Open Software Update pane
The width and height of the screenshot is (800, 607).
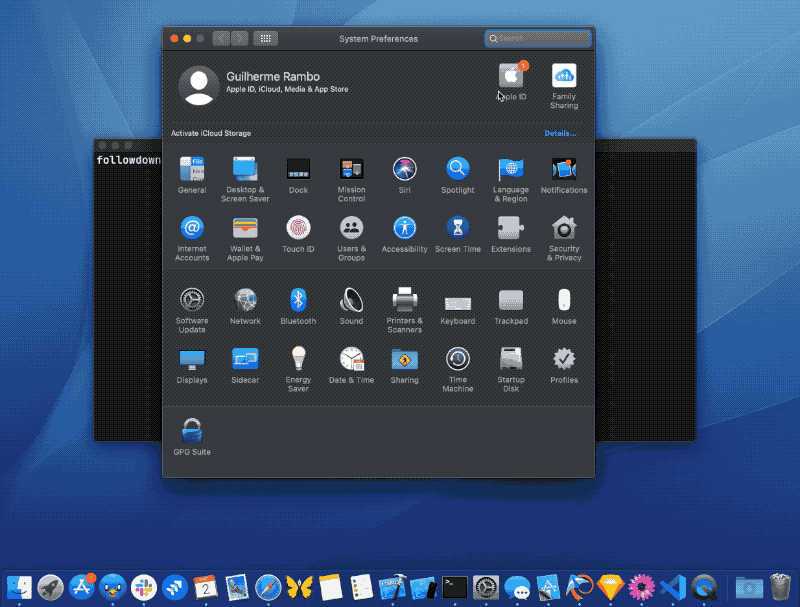coord(192,300)
